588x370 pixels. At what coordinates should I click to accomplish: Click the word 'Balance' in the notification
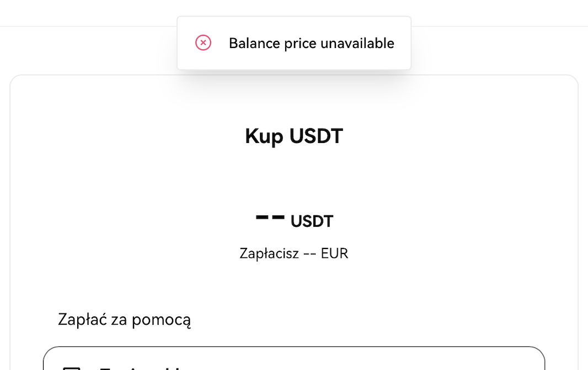254,43
